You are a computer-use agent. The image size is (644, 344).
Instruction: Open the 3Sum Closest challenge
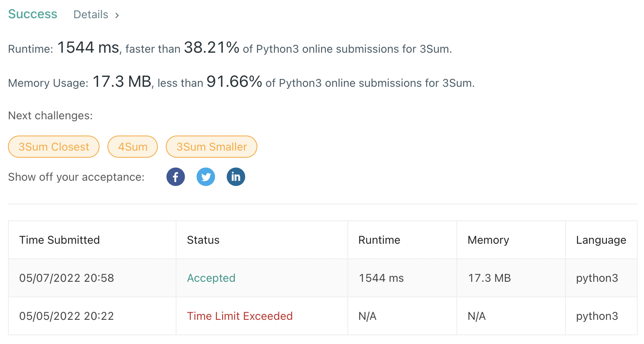tap(54, 147)
